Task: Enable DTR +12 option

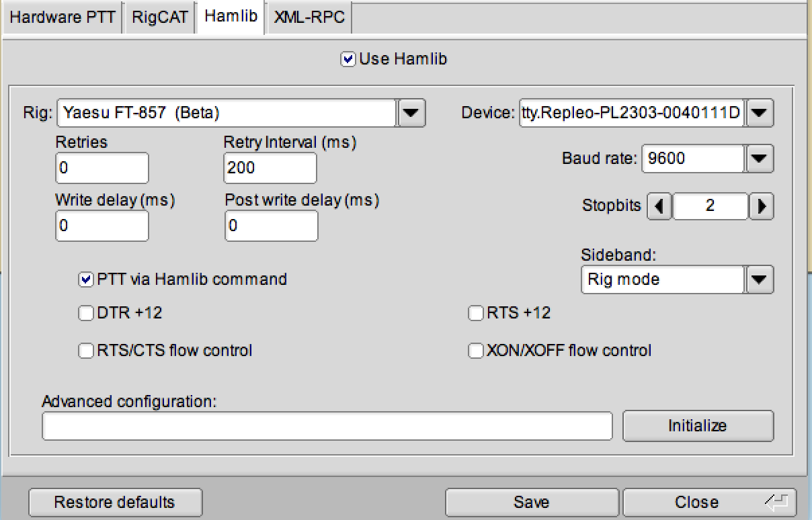Action: [x=85, y=313]
